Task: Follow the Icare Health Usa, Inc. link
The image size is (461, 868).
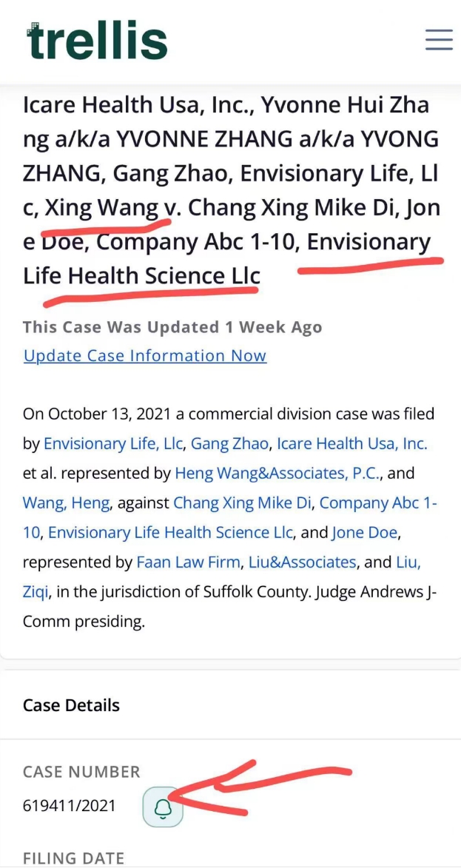Action: pos(352,444)
